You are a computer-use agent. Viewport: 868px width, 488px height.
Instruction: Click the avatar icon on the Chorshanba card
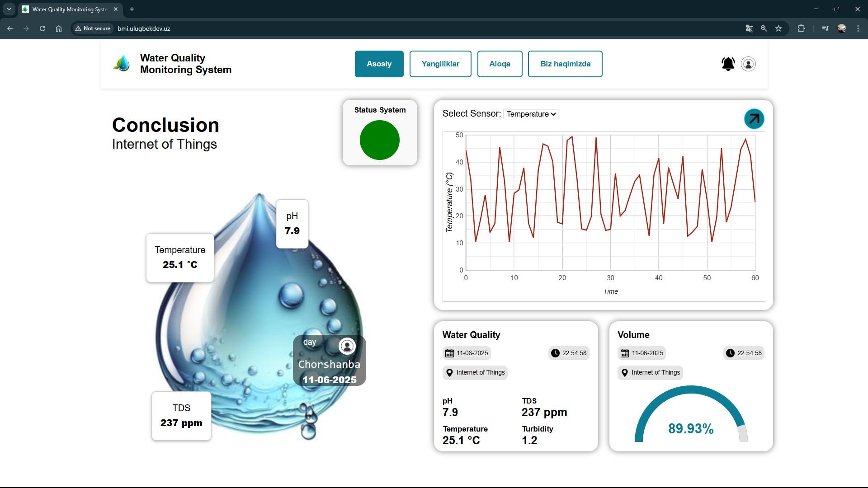coord(347,346)
